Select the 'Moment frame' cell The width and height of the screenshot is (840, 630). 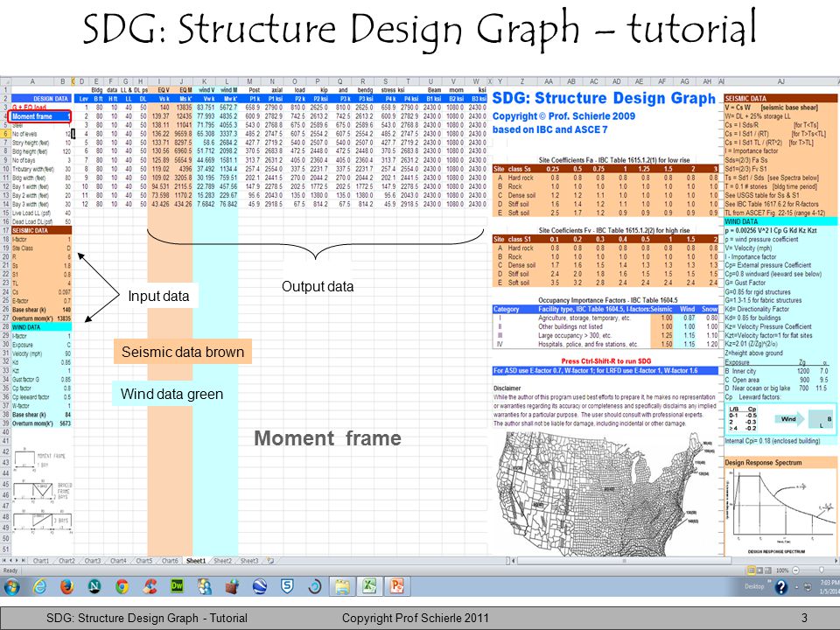point(40,116)
